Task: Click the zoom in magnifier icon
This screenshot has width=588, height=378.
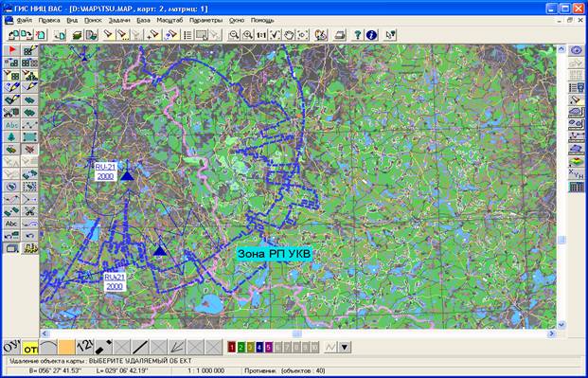Action: (247, 35)
